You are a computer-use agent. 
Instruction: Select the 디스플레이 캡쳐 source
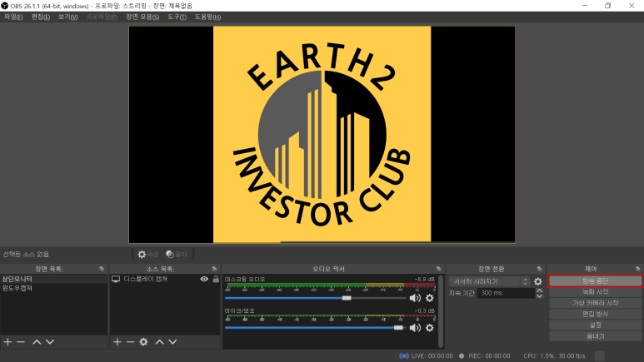[x=146, y=279]
